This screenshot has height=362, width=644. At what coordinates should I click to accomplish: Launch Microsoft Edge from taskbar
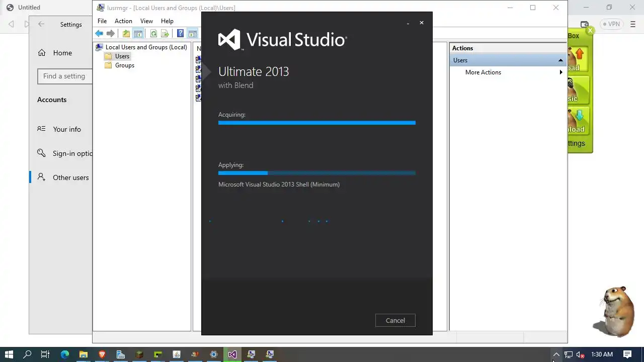tap(65, 354)
